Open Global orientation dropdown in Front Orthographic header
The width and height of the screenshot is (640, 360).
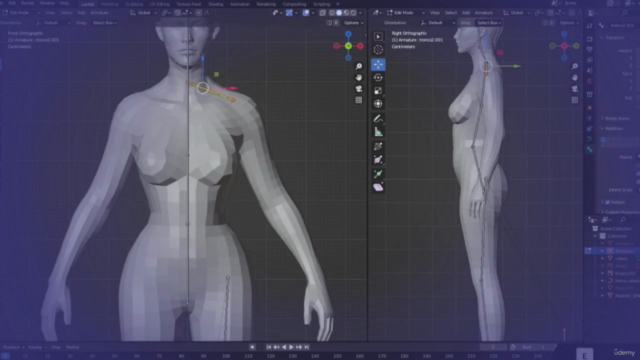pos(143,13)
